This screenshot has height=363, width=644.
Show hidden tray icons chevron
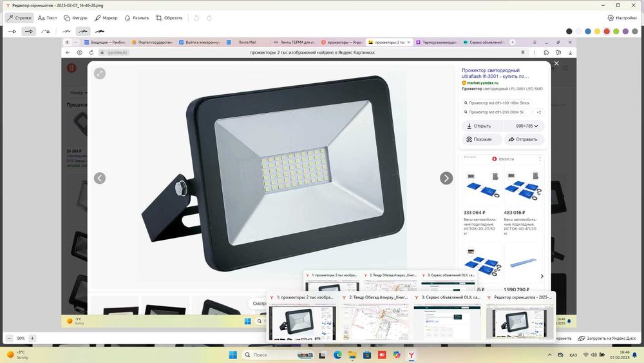(549, 355)
